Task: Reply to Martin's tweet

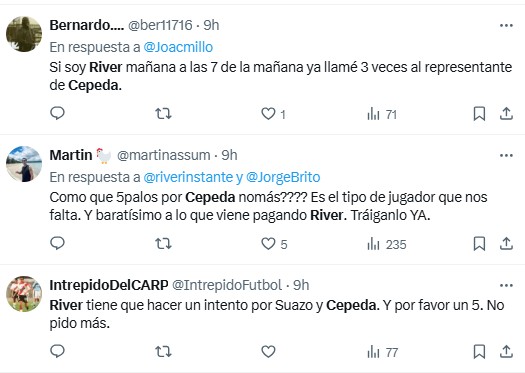Action: point(57,243)
